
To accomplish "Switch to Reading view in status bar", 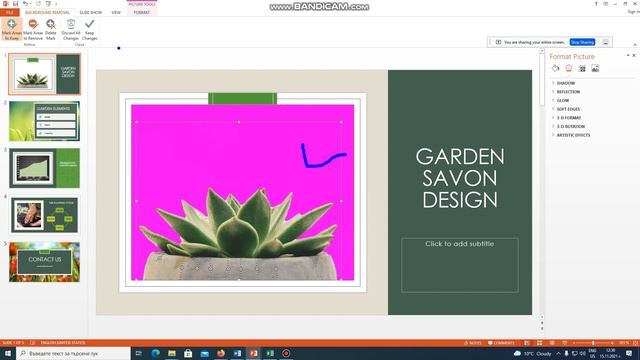I will (x=552, y=343).
